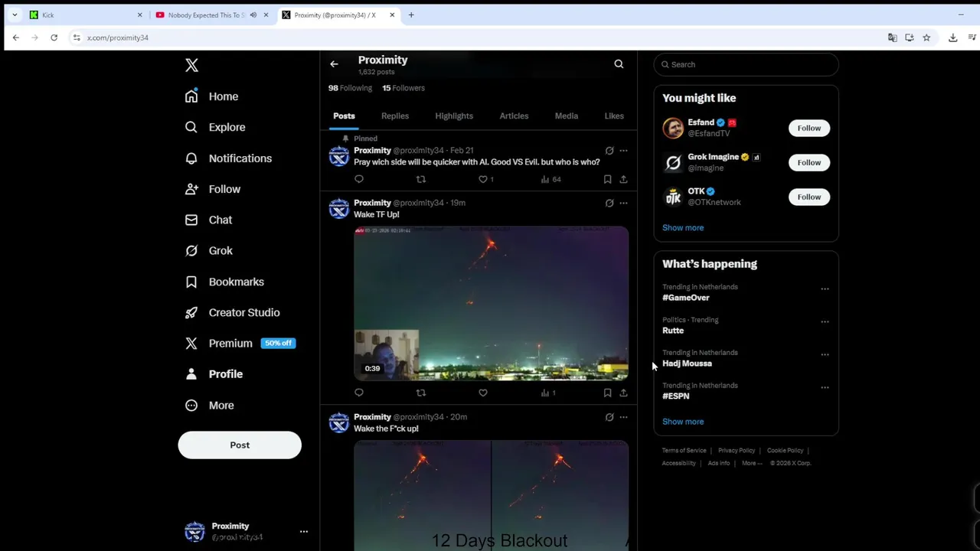Image resolution: width=980 pixels, height=551 pixels.
Task: Click Grok icon on "Wake the F*ck up!" post
Action: [x=609, y=417]
